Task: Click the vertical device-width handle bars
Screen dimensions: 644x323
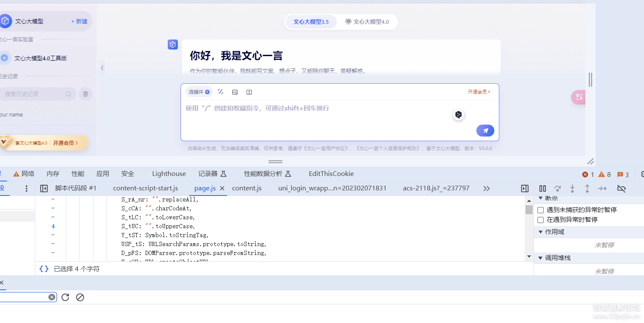Action: [590, 79]
